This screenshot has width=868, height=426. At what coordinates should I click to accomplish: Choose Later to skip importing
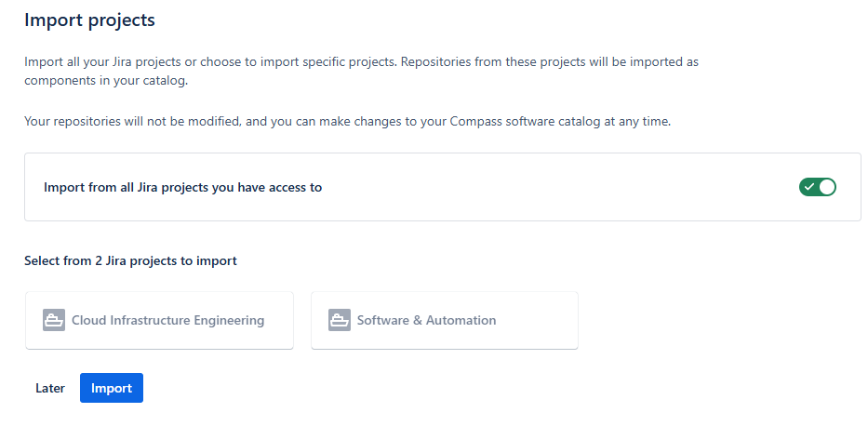click(50, 388)
